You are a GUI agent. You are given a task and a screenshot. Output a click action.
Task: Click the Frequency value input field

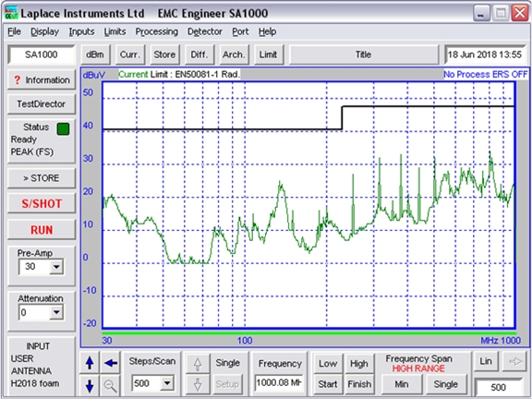point(279,383)
